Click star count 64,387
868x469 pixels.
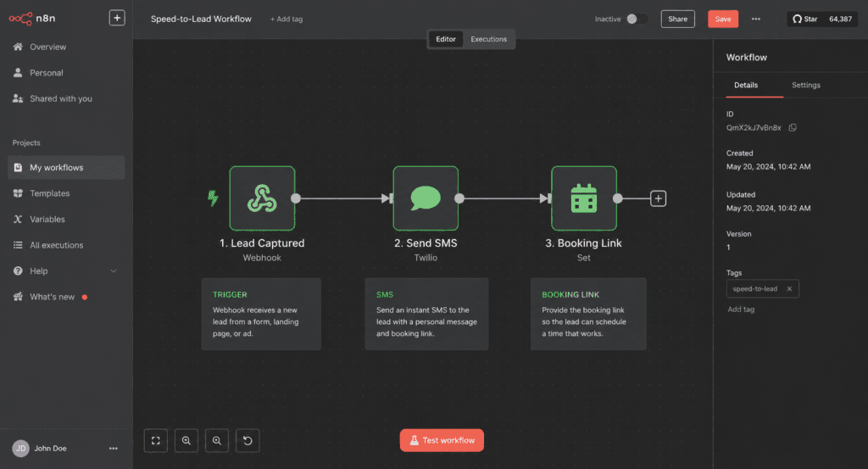pos(840,19)
